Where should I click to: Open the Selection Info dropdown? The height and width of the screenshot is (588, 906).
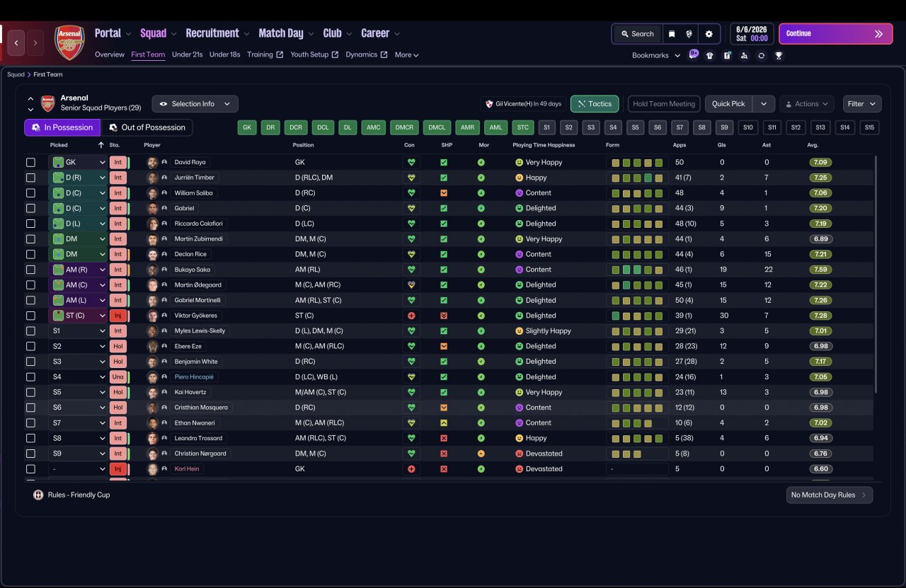(195, 104)
